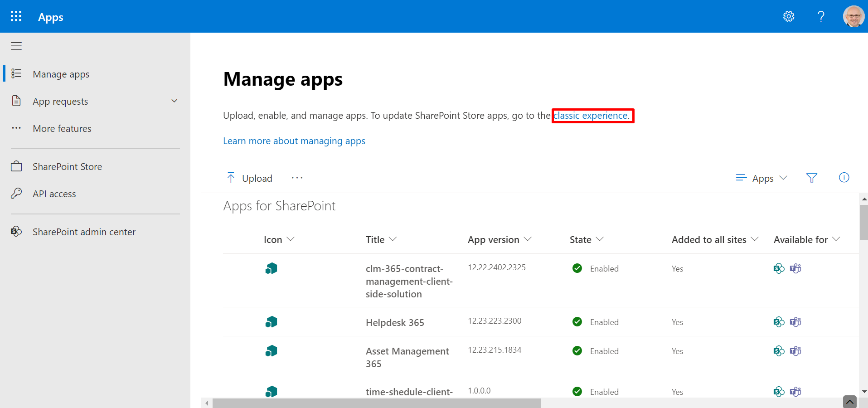Click the SharePoint icon in clm-365 row
868x408 pixels.
pos(779,268)
